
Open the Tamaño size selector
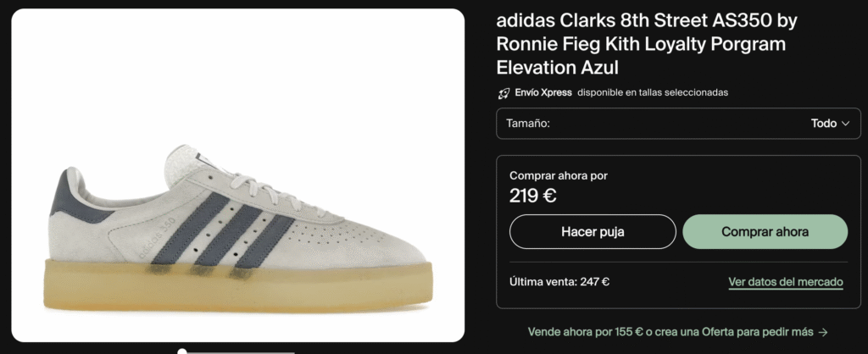coord(678,124)
